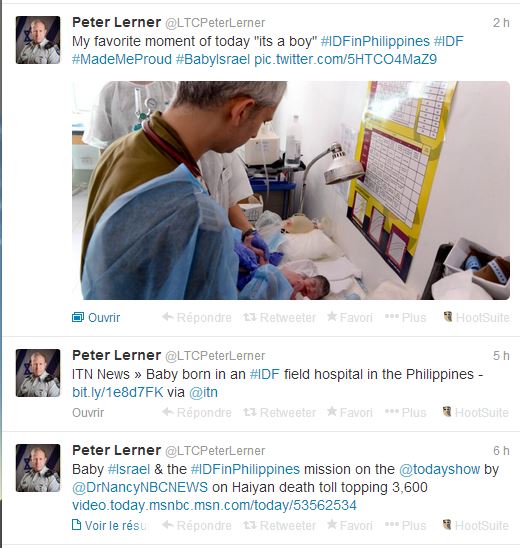This screenshot has height=548, width=520.
Task: Open Plus menu on the Haiyan tweet
Action: pyautogui.click(x=405, y=525)
